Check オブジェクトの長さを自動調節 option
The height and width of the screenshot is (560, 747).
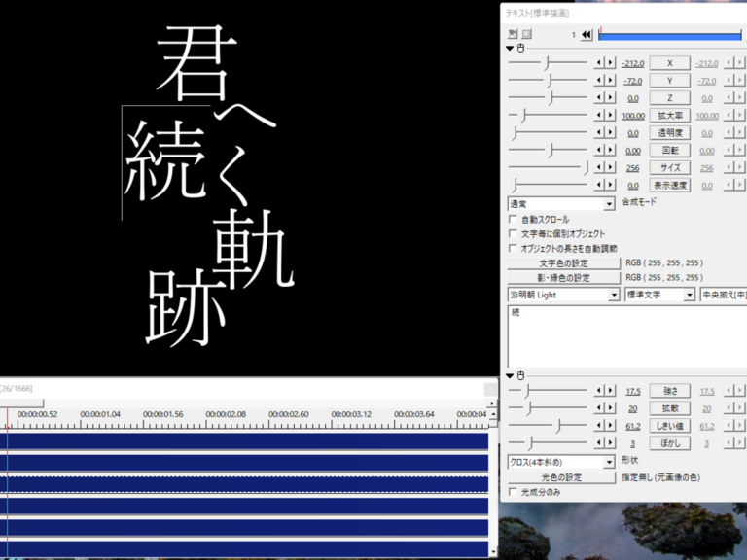click(x=513, y=248)
